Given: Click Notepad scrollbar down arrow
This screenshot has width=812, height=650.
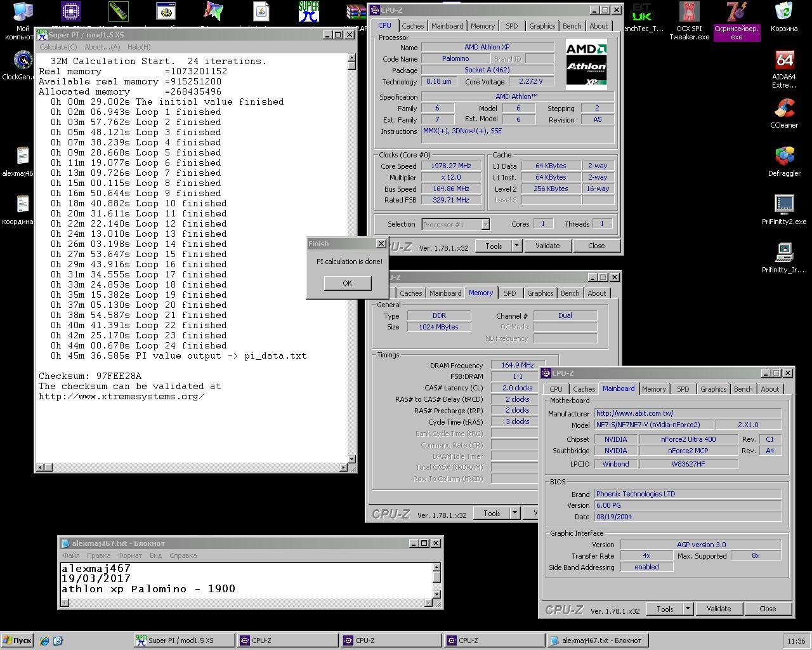Looking at the screenshot, I should tap(436, 594).
